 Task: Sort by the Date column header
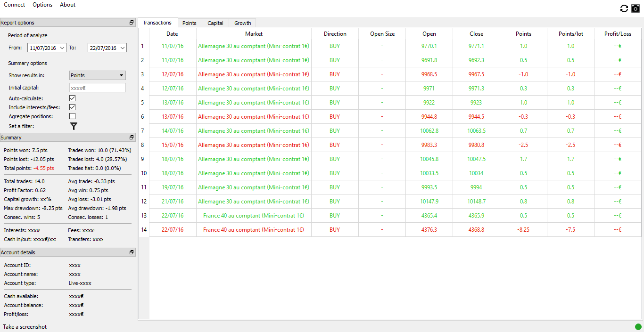coord(173,34)
